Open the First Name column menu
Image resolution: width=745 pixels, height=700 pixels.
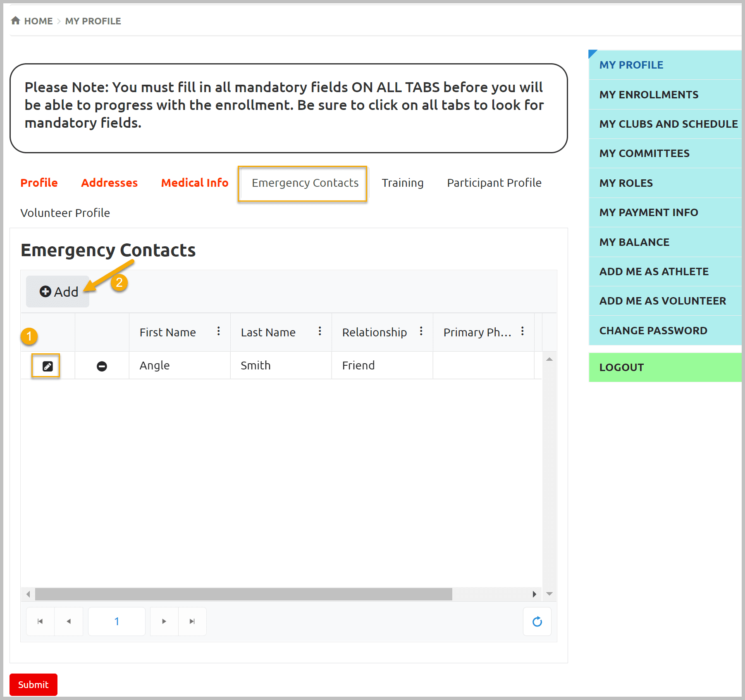(218, 331)
